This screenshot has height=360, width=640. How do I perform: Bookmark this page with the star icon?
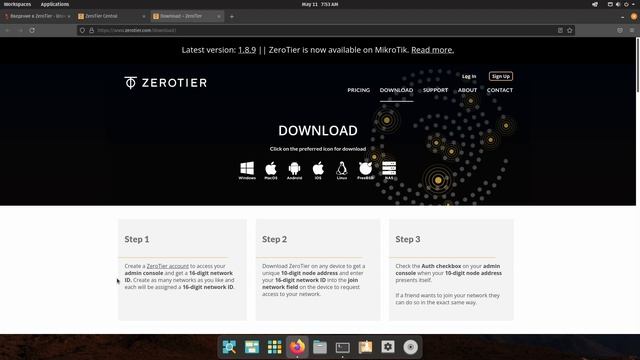coord(570,30)
